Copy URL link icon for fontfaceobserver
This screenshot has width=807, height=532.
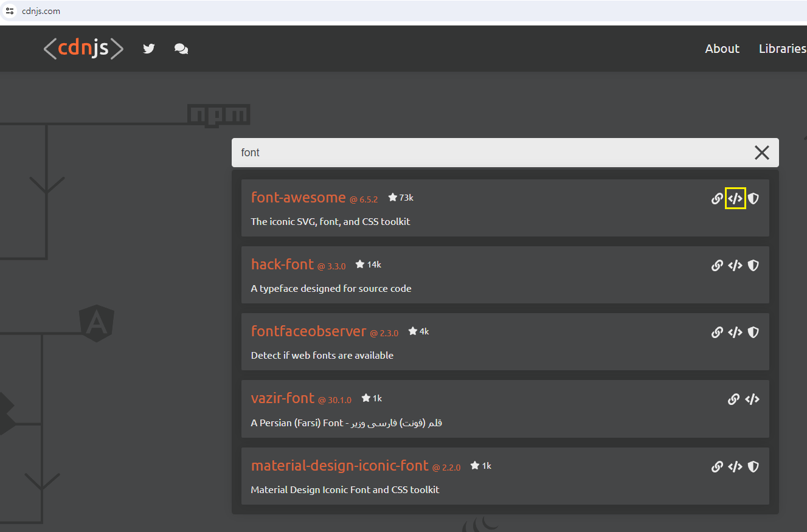click(718, 332)
